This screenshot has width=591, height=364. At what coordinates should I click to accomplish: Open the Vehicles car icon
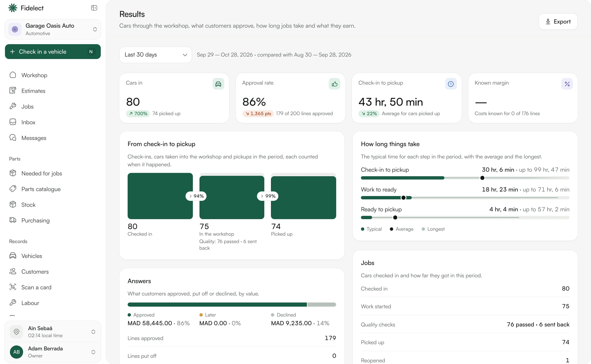pos(13,256)
